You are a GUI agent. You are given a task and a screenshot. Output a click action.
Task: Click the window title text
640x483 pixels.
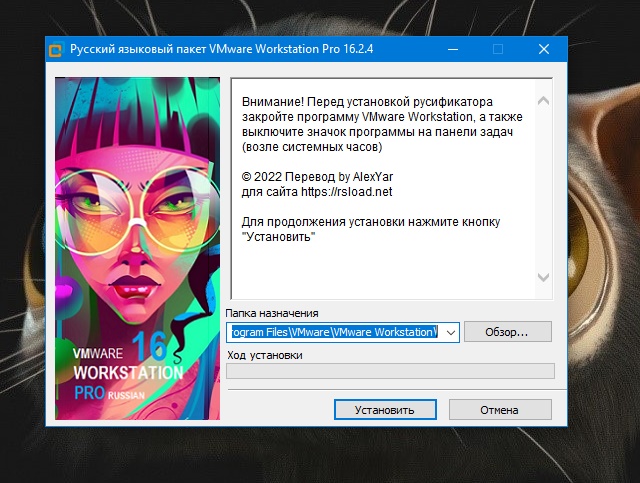(222, 49)
